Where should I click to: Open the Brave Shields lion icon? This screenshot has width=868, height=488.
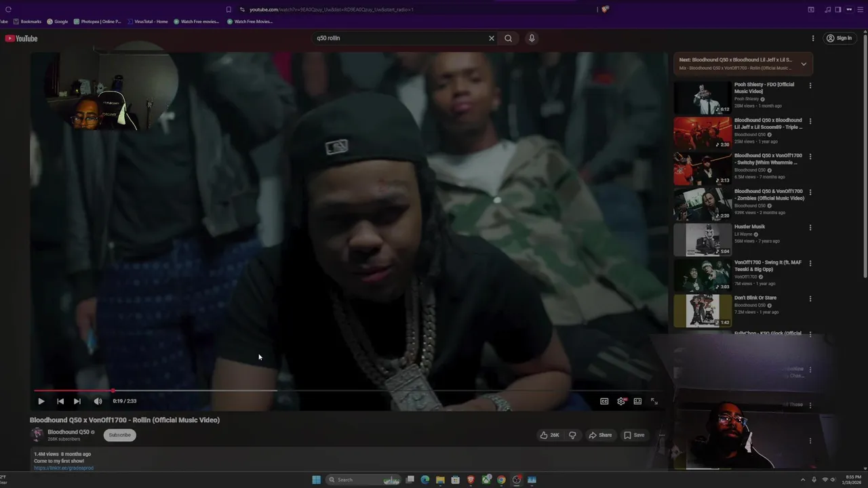click(x=605, y=9)
